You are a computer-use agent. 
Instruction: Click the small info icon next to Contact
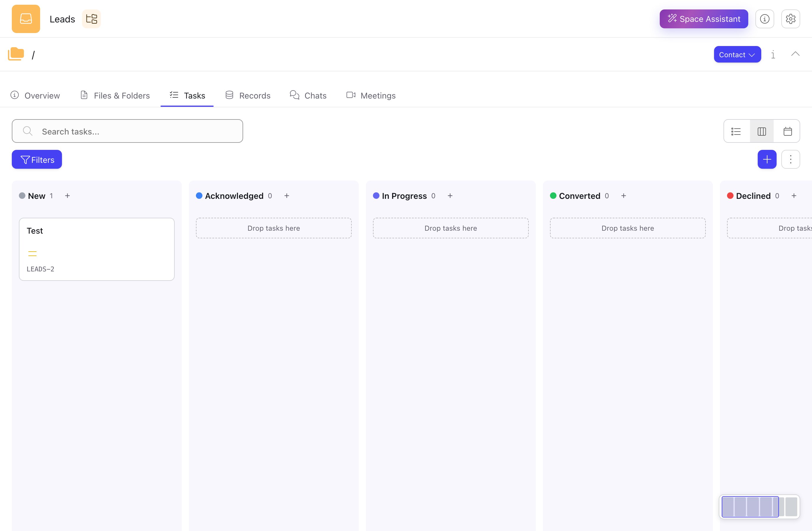773,55
